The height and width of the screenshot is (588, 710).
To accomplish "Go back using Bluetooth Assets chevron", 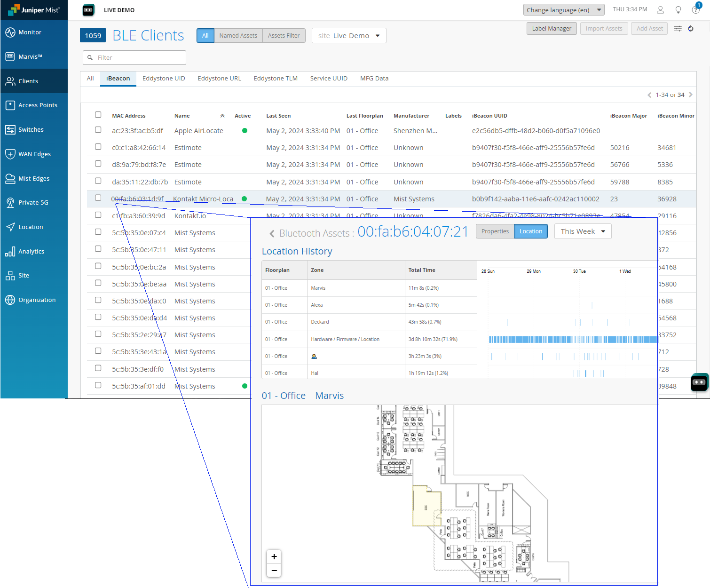I will [272, 233].
